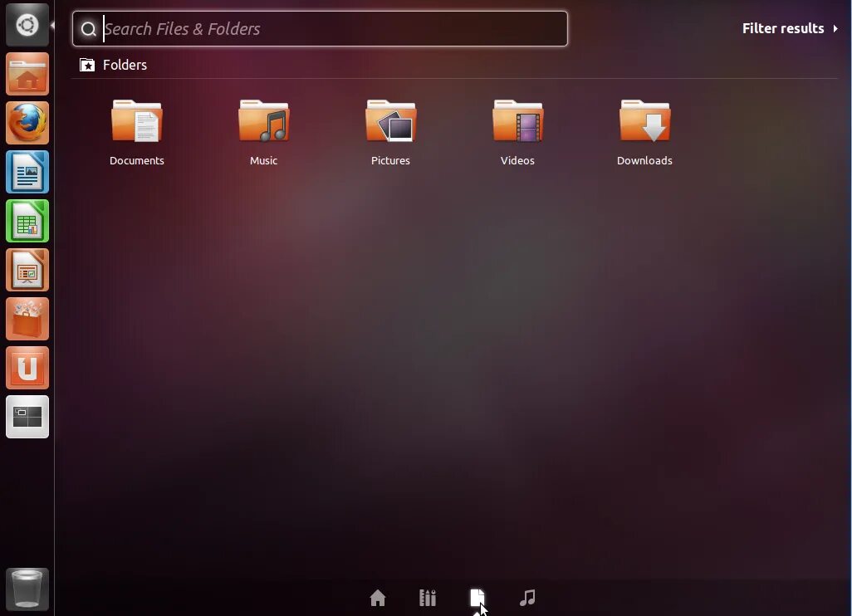The height and width of the screenshot is (616, 852).
Task: Click the Music label text
Action: (x=264, y=161)
